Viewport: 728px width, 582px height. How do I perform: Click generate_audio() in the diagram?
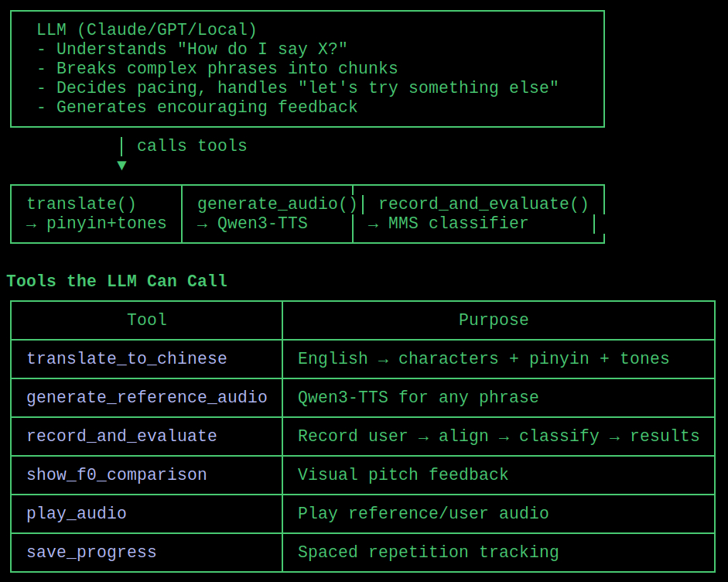click(277, 204)
